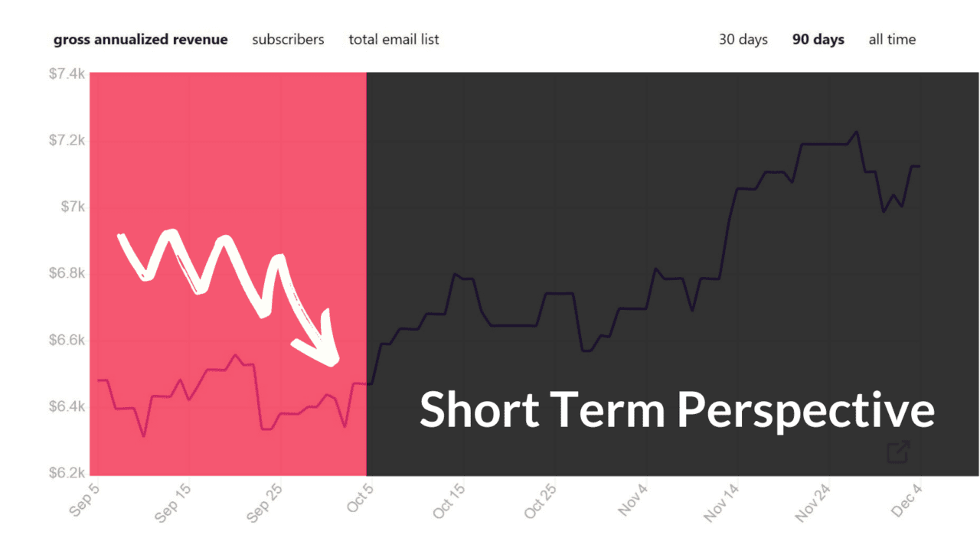Screen dimensions: 980x551
Task: Keep the 90 days filter selected
Action: click(818, 39)
